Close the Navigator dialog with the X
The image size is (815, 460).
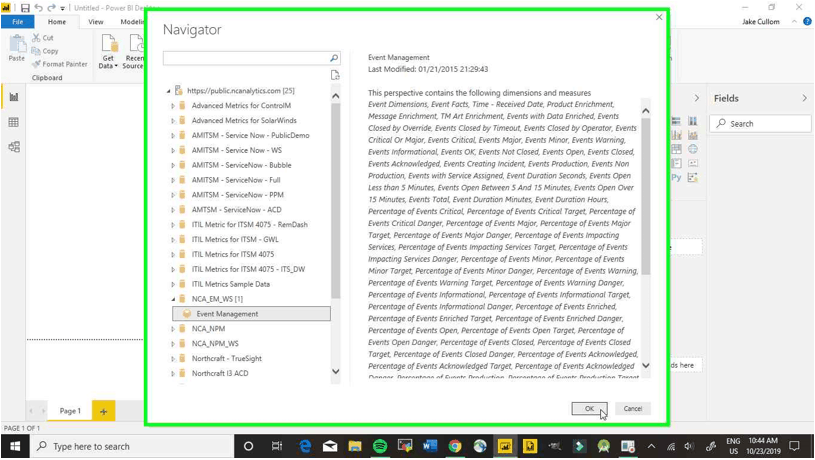(x=659, y=17)
